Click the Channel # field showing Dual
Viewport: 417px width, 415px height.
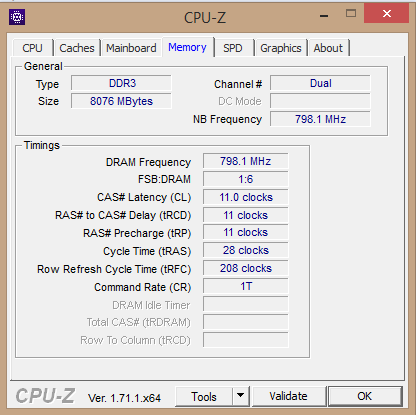tap(320, 83)
